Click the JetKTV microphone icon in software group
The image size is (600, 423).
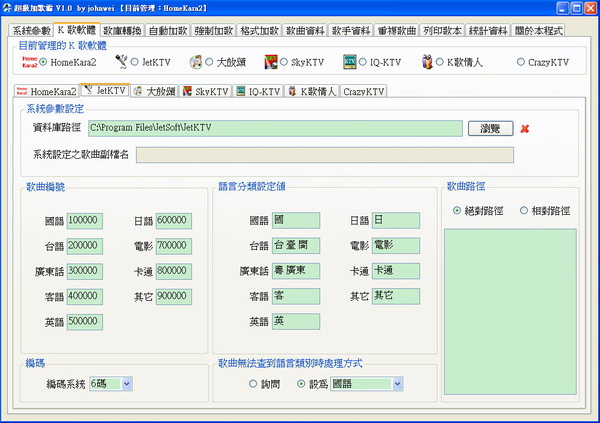tap(121, 62)
